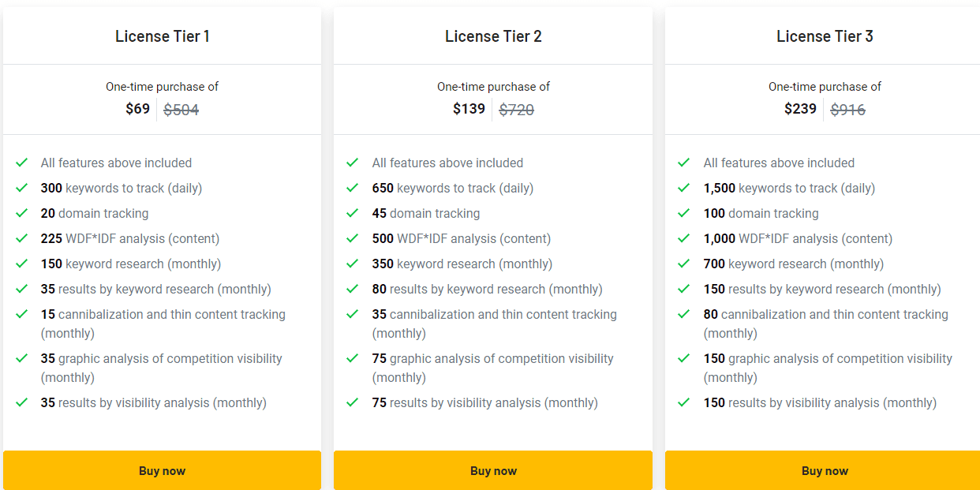
Task: Click checkmark beside 350 keyword research
Action: click(x=353, y=264)
